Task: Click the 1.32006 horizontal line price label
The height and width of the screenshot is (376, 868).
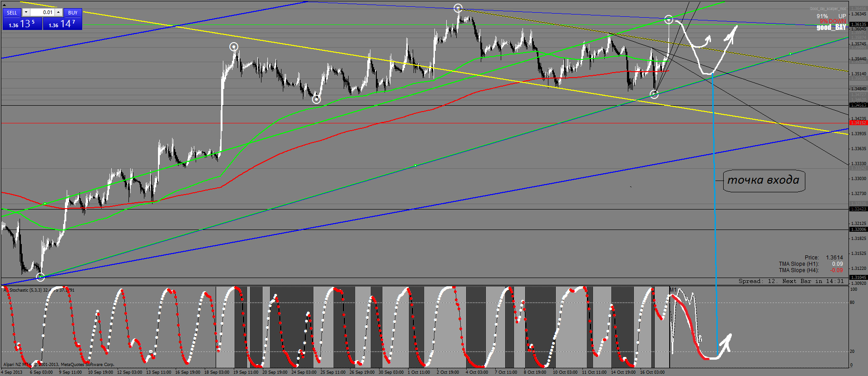Action: tap(858, 230)
